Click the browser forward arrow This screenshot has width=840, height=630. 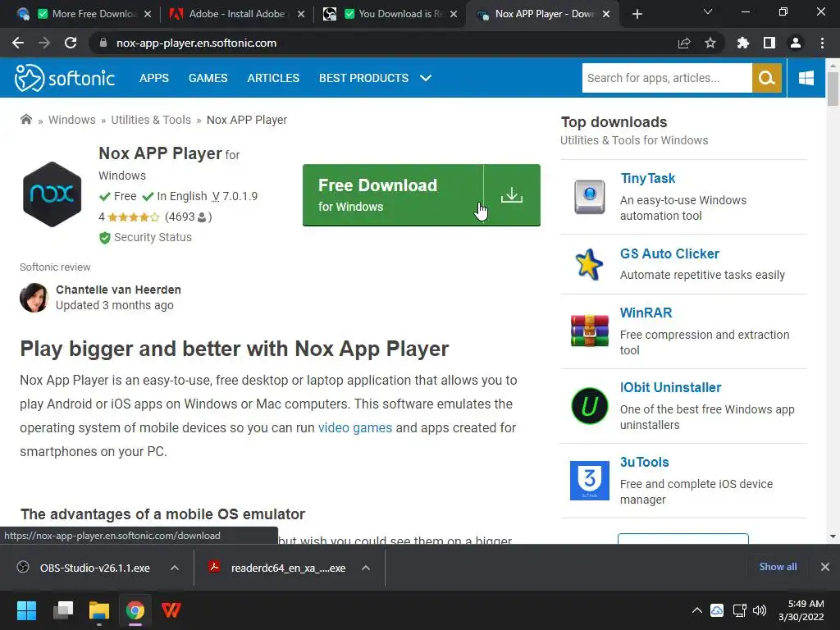pos(44,43)
